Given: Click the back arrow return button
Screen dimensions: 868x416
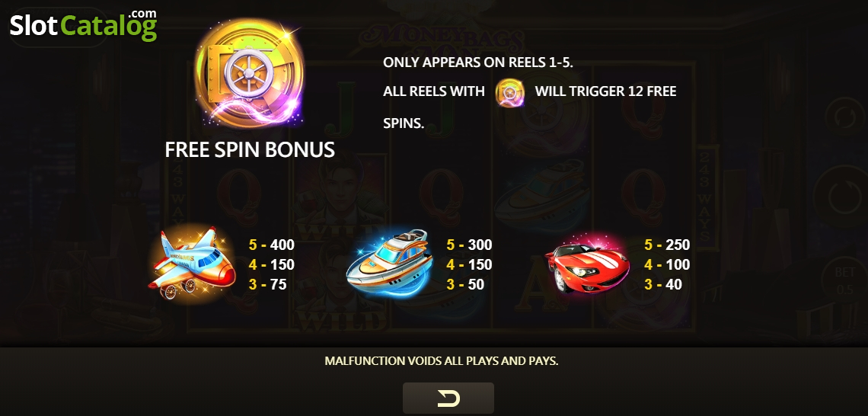Looking at the screenshot, I should click(x=448, y=398).
